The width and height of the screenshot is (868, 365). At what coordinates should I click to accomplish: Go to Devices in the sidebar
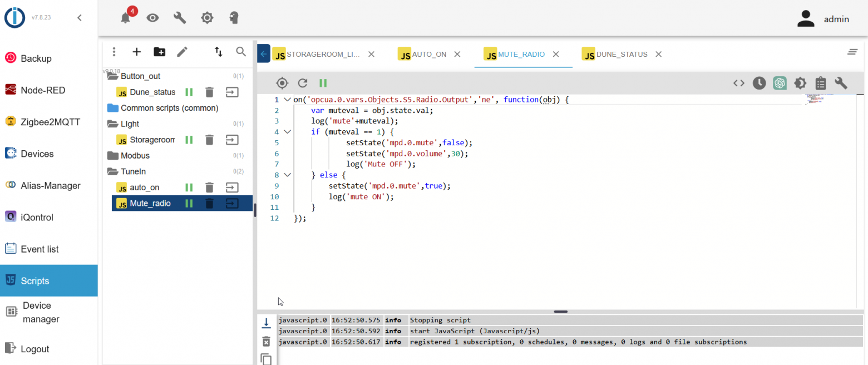click(49, 154)
